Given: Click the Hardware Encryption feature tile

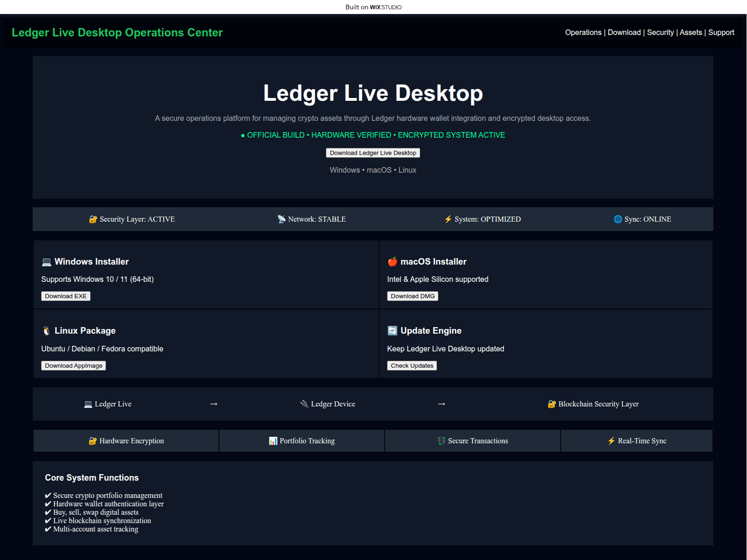Looking at the screenshot, I should [x=126, y=441].
